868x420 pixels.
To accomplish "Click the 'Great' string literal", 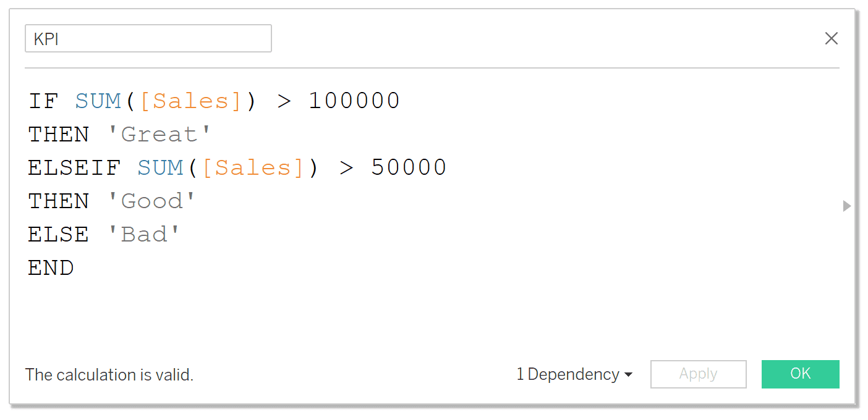I will 160,134.
